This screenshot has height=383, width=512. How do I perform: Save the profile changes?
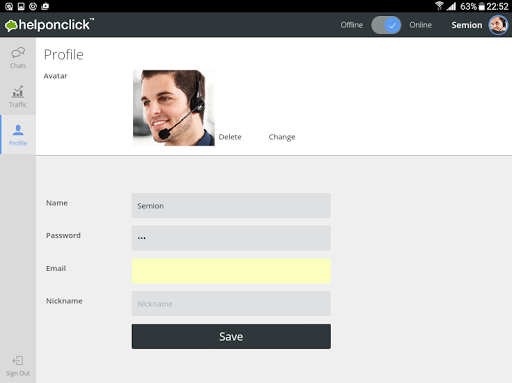pyautogui.click(x=231, y=336)
